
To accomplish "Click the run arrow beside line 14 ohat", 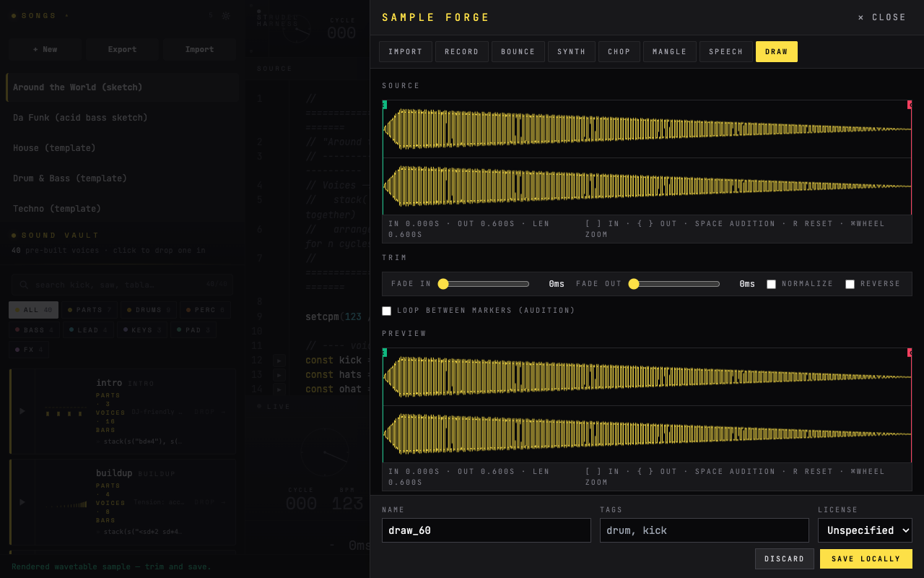I will [279, 389].
